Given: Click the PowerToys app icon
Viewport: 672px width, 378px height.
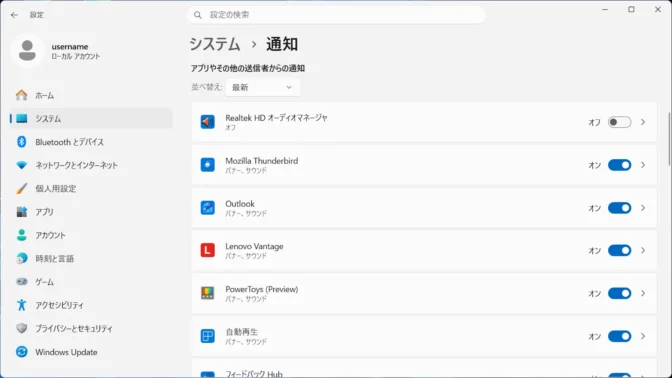Looking at the screenshot, I should [207, 293].
